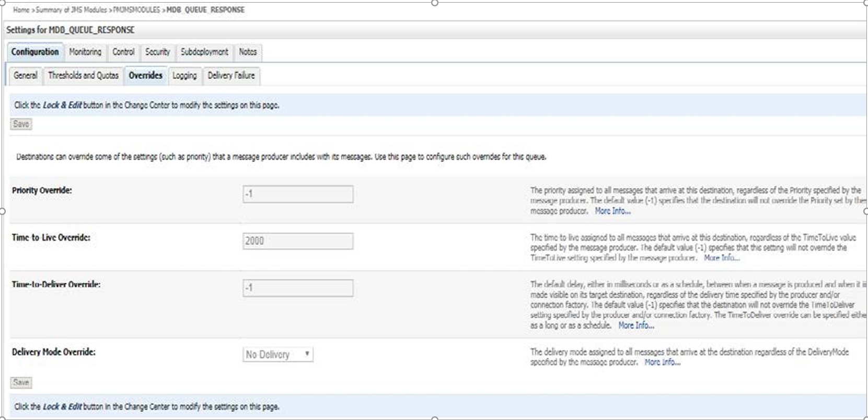
Task: Open the Logging sub-tab
Action: point(184,75)
